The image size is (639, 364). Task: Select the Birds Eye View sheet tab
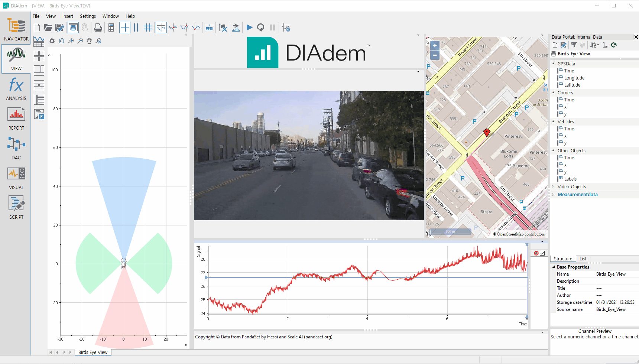click(93, 352)
